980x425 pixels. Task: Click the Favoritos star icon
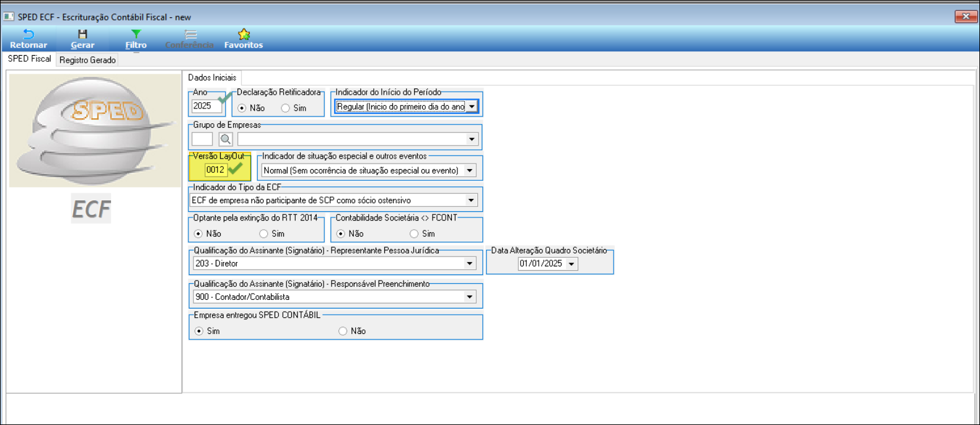pos(244,34)
